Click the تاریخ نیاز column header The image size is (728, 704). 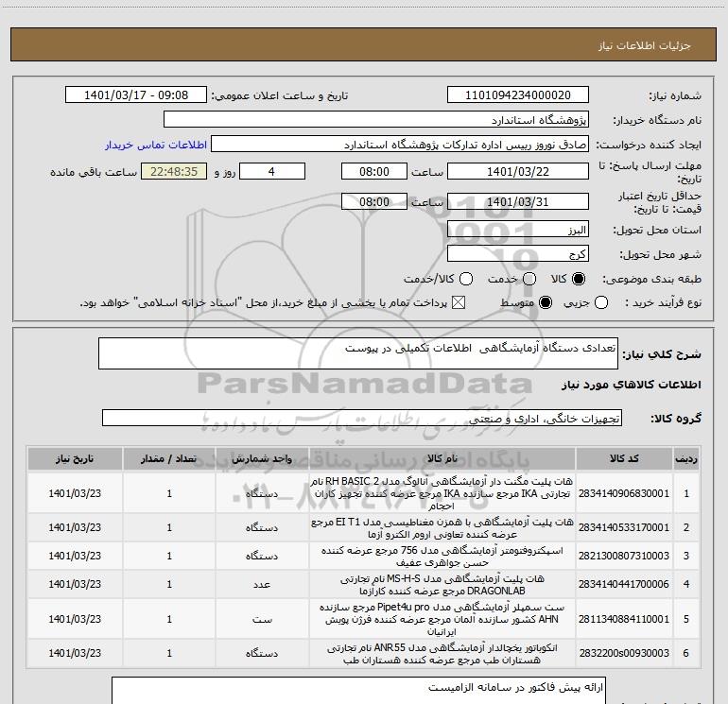[x=75, y=459]
